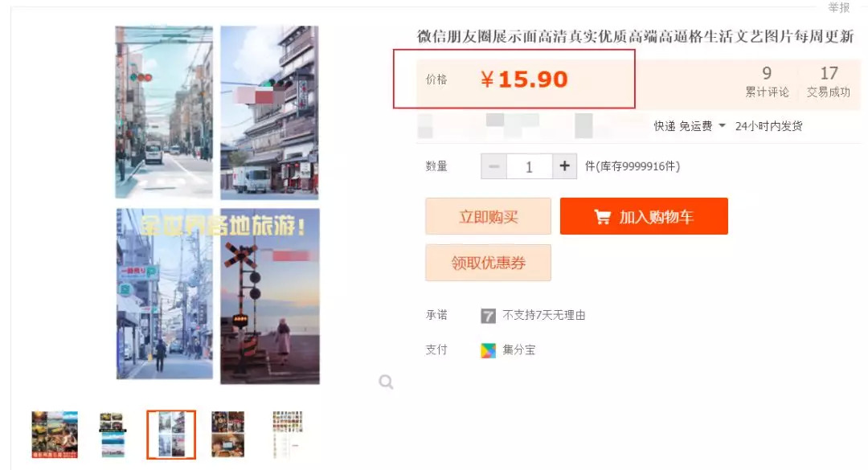Decrease quantity with the minus button
The height and width of the screenshot is (470, 868).
(493, 166)
